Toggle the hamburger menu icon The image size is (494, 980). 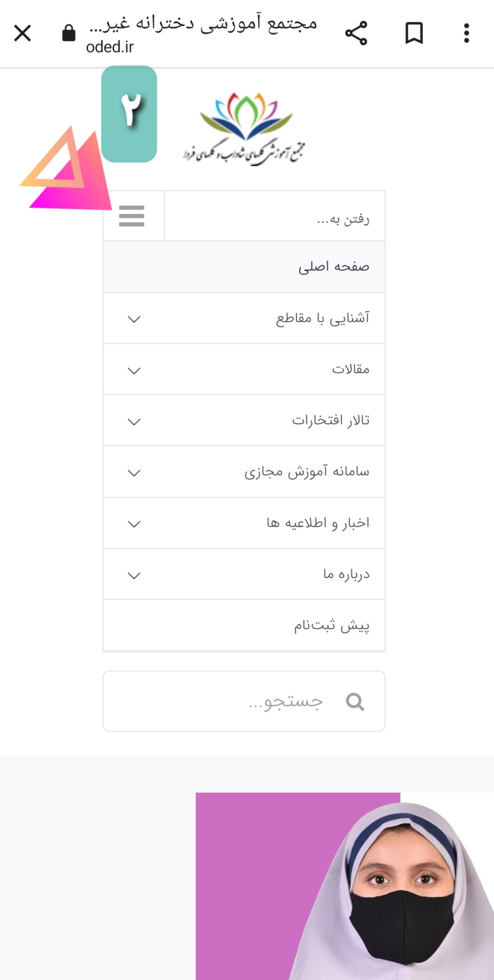pyautogui.click(x=132, y=216)
